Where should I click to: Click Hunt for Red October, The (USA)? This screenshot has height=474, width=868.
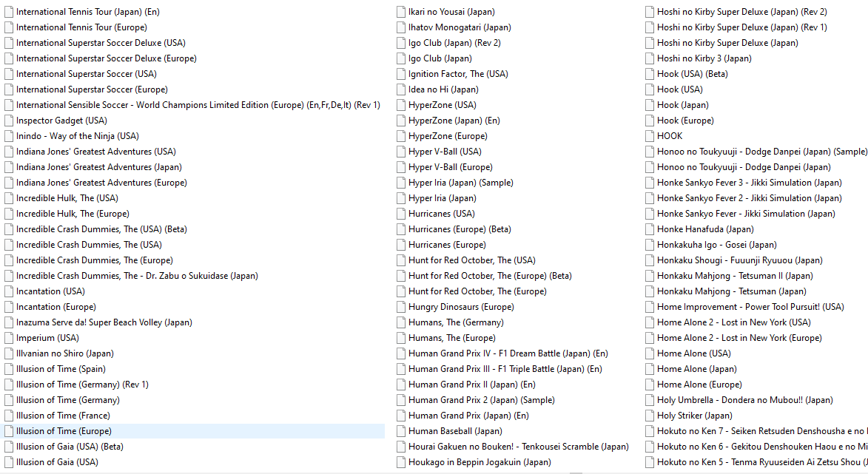472,260
